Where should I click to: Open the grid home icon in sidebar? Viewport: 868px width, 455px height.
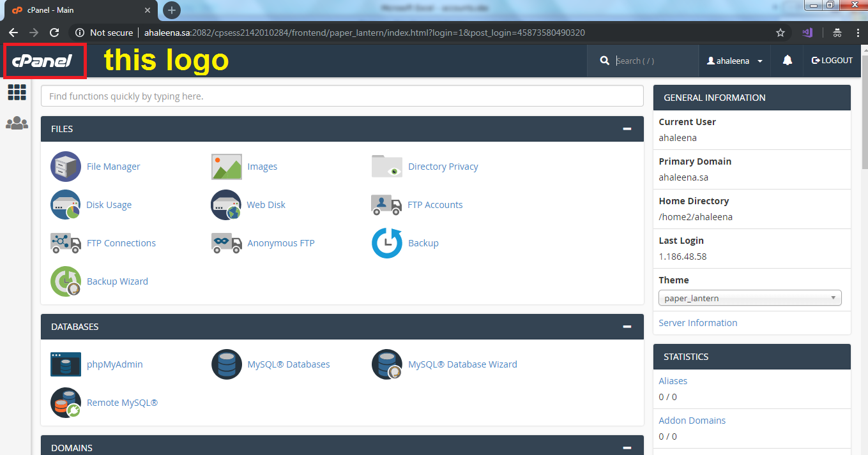(17, 93)
